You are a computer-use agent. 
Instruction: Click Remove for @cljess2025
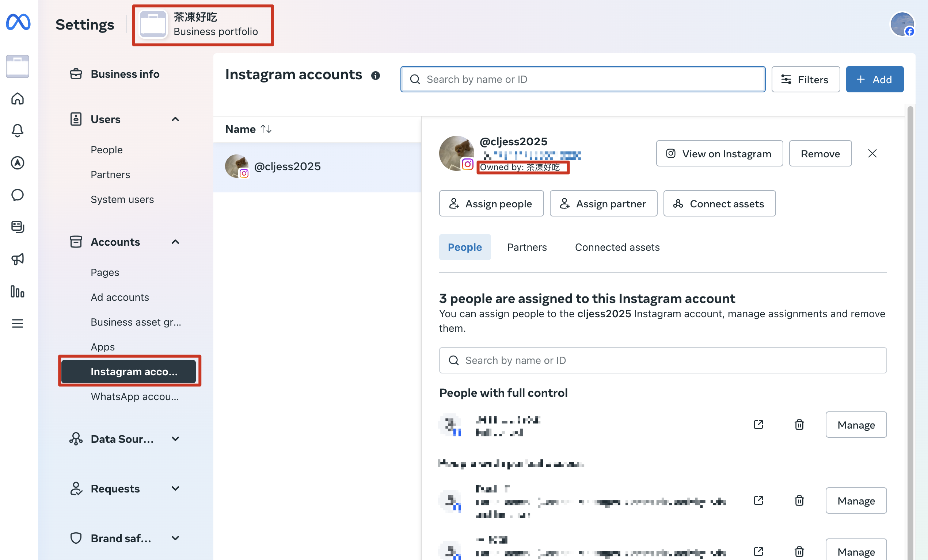[820, 154]
